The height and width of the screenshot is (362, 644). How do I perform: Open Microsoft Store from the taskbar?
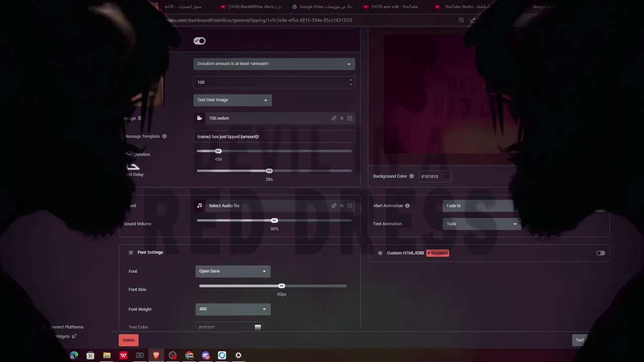pos(91,355)
